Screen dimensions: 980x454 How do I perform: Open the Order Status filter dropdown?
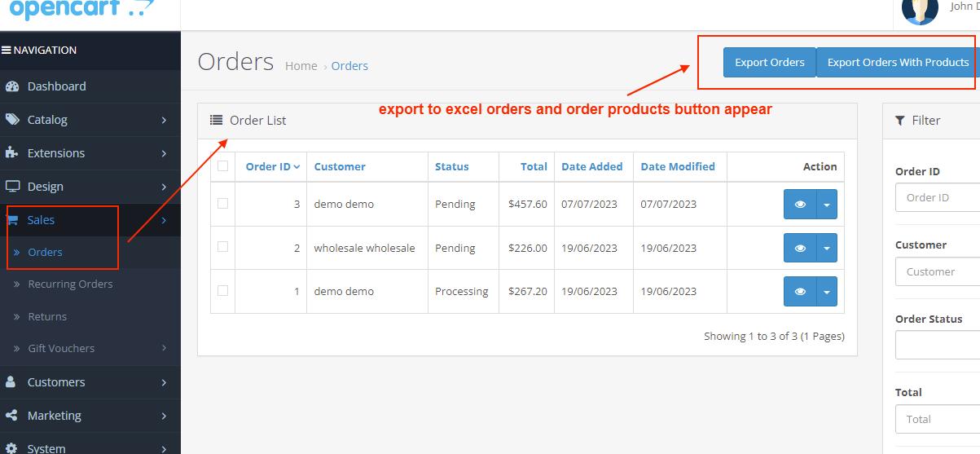pyautogui.click(x=937, y=345)
